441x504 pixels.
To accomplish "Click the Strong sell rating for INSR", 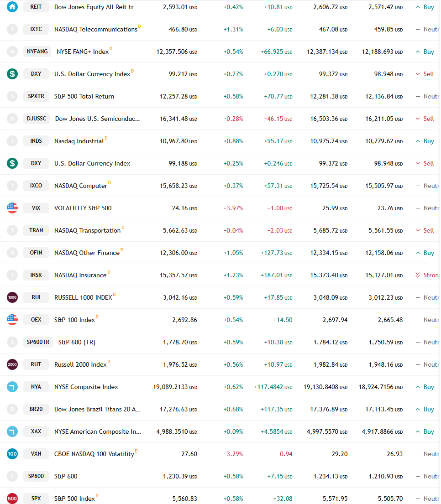I will pyautogui.click(x=428, y=275).
